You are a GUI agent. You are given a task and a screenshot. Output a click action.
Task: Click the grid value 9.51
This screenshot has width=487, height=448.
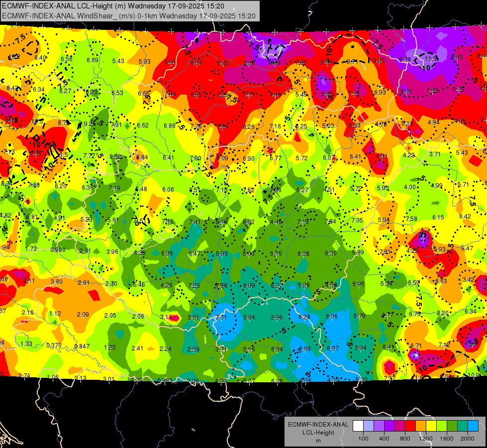[140, 221]
